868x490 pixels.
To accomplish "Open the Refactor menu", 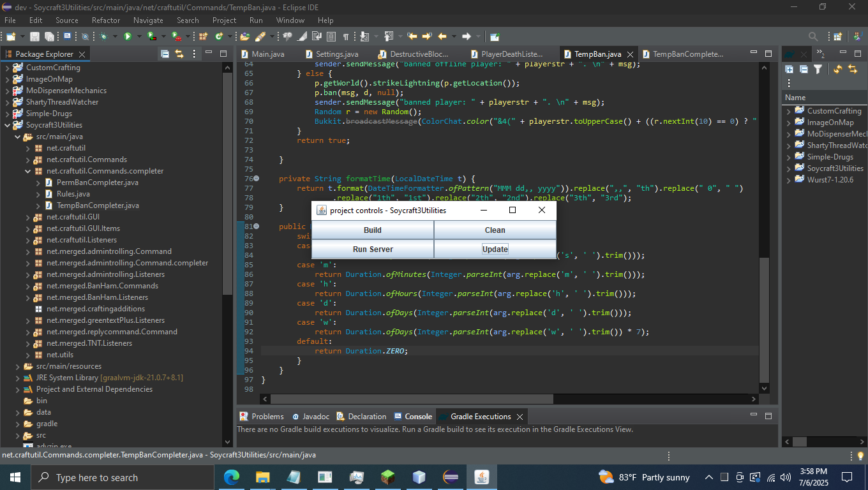I will click(x=105, y=20).
